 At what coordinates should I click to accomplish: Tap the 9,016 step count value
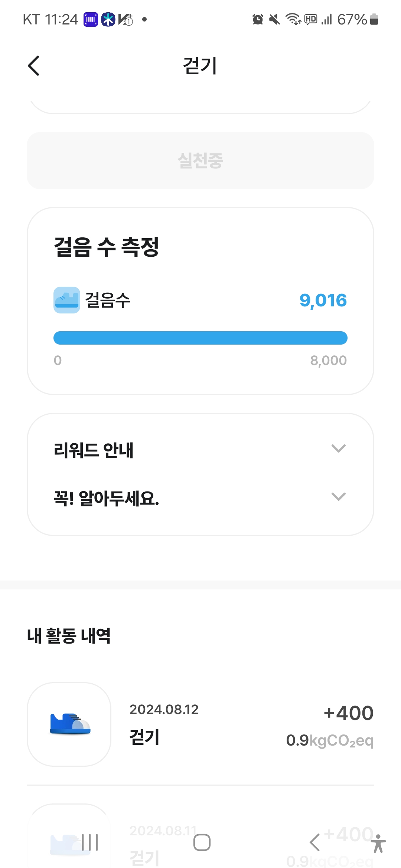click(323, 300)
